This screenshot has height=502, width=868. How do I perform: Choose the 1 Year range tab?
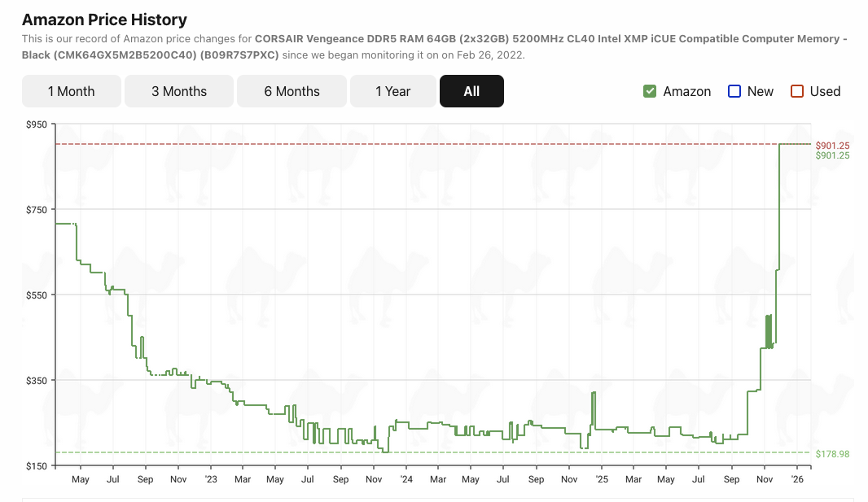(393, 91)
